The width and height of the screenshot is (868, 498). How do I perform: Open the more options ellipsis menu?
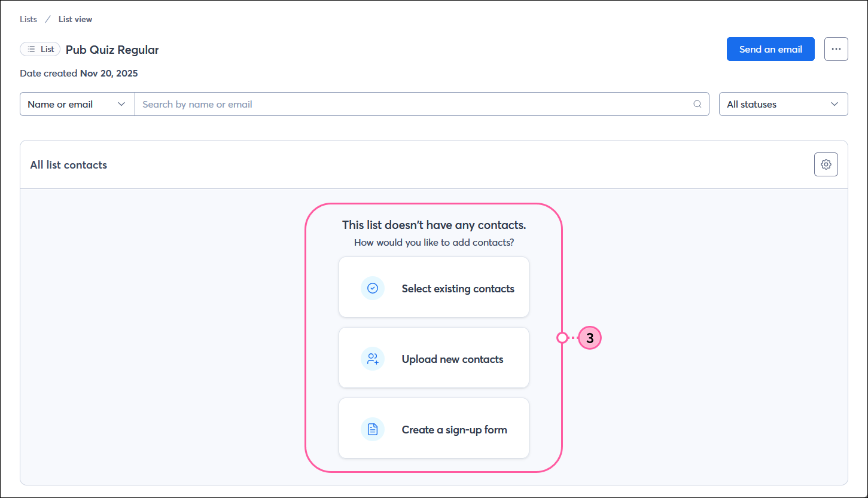click(x=836, y=49)
